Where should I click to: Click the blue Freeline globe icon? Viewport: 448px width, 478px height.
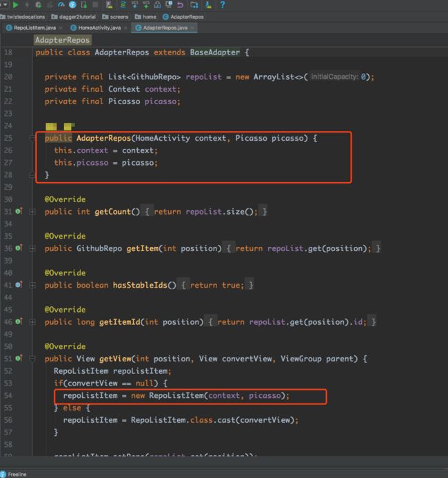[72, 5]
